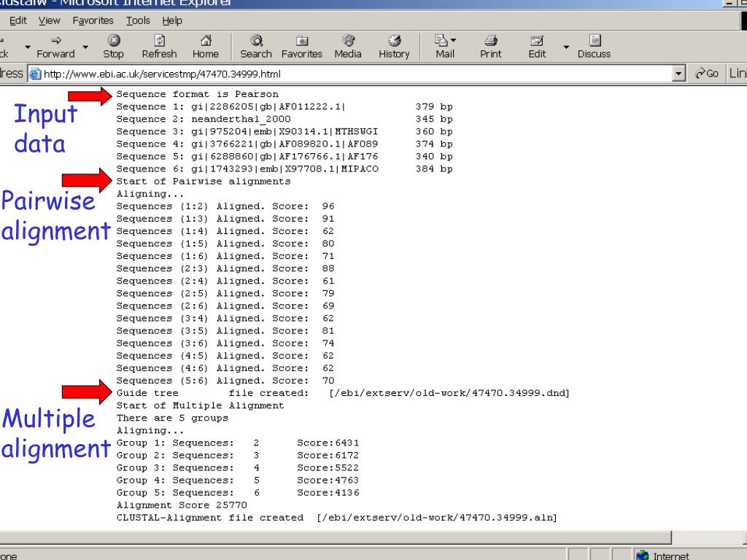
Task: Refresh the current page
Action: 159,47
